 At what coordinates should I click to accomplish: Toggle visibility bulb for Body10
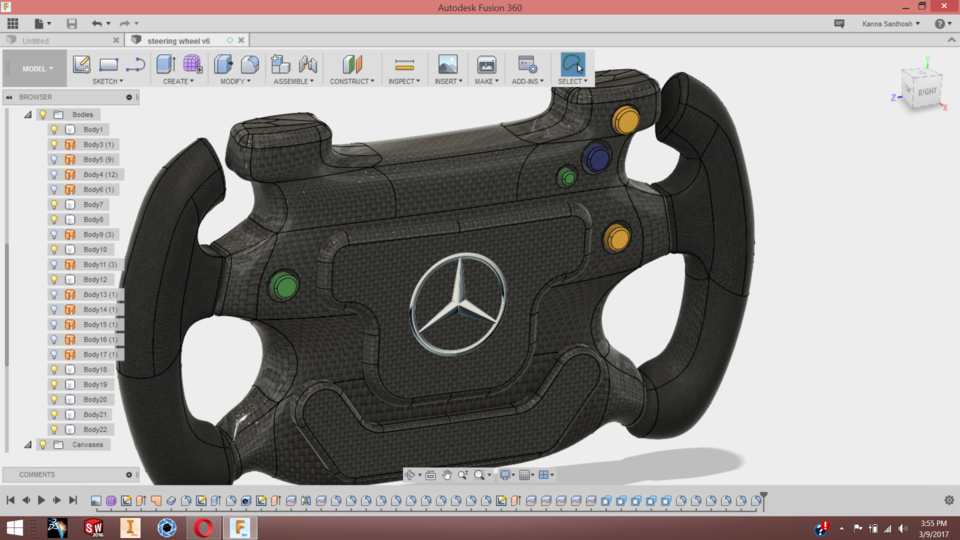(x=54, y=249)
